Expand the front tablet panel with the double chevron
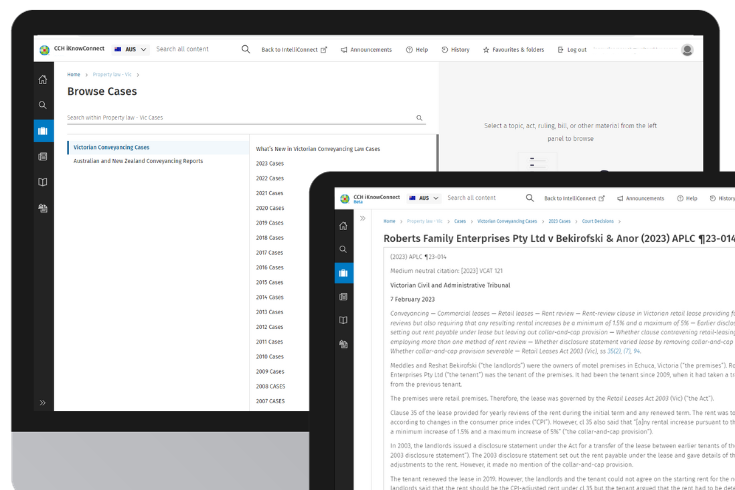The height and width of the screenshot is (490, 735). [x=363, y=218]
